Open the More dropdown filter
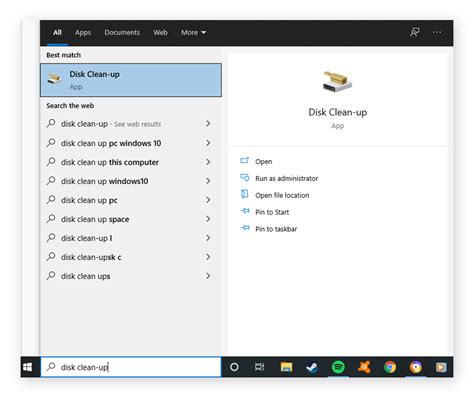474x397 pixels. tap(193, 32)
